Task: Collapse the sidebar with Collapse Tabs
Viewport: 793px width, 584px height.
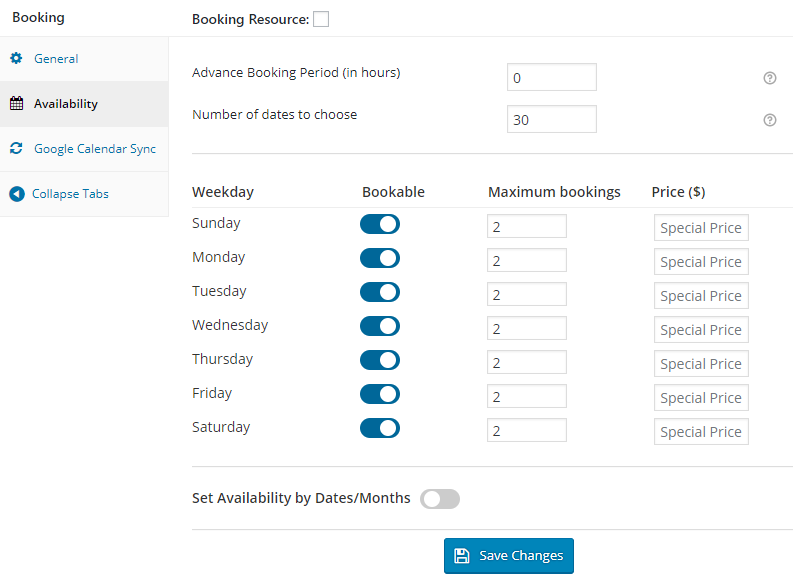Action: pyautogui.click(x=70, y=194)
